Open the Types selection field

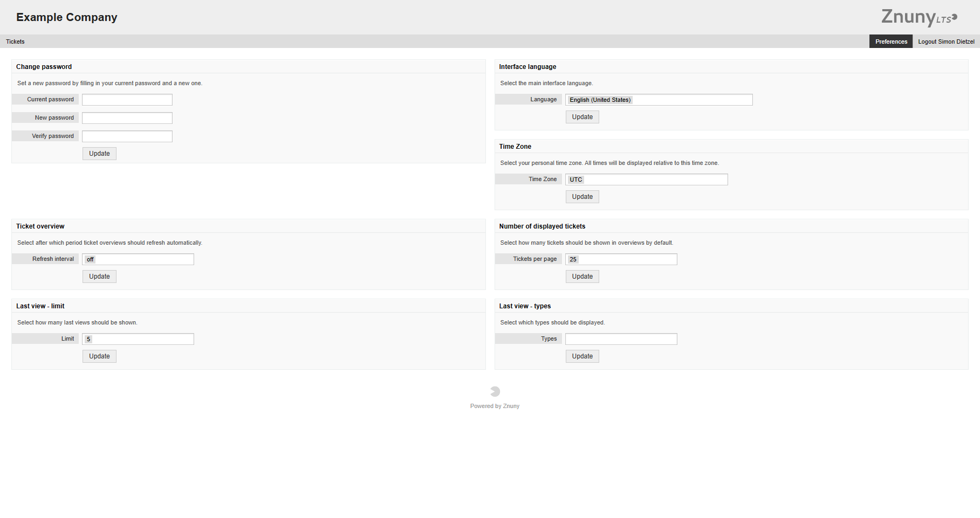coord(621,339)
